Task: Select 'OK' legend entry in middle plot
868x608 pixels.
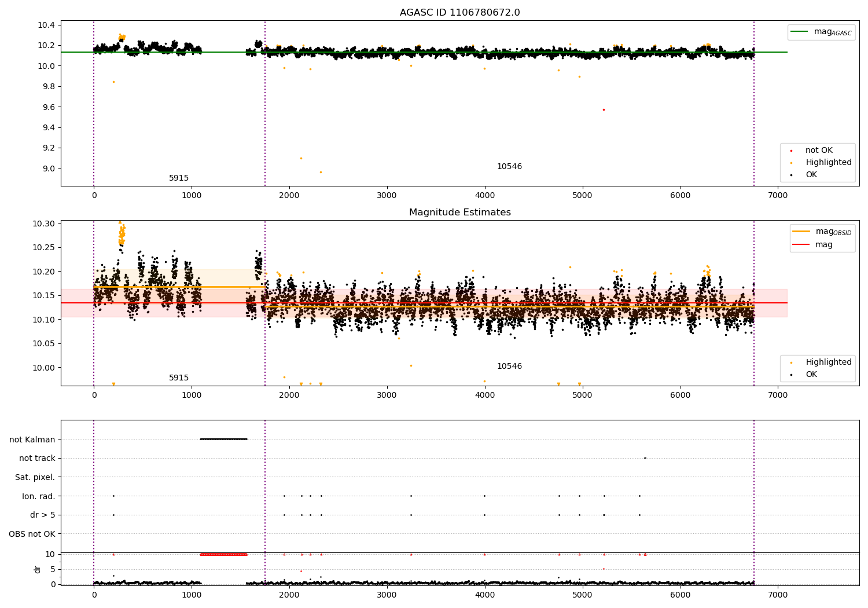Action: pyautogui.click(x=811, y=375)
